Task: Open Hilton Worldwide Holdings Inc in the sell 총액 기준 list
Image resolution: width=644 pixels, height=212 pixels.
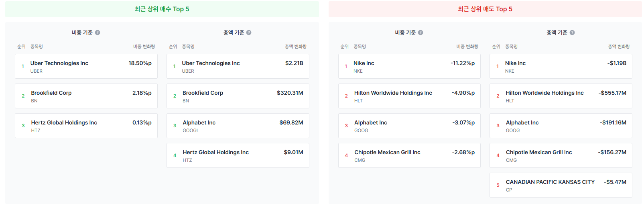Action: click(x=561, y=96)
